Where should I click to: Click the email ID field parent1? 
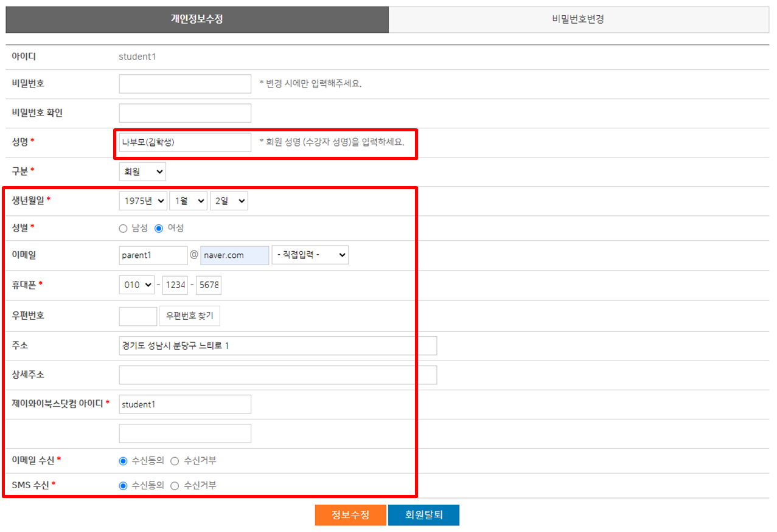coord(153,255)
